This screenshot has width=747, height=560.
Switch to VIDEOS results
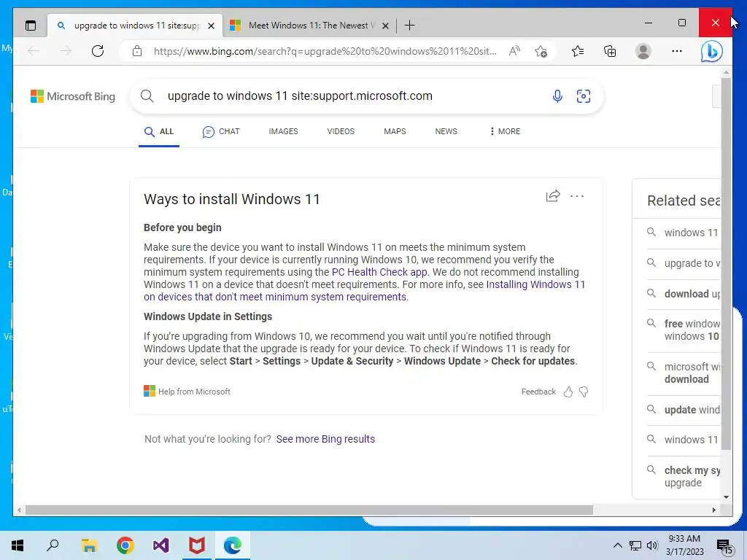tap(341, 131)
